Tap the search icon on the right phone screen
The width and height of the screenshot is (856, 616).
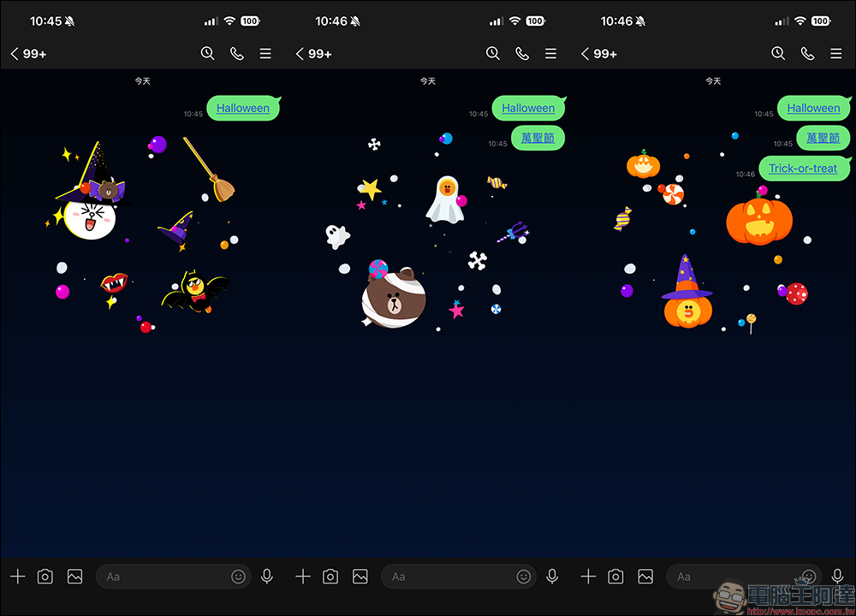tap(778, 53)
